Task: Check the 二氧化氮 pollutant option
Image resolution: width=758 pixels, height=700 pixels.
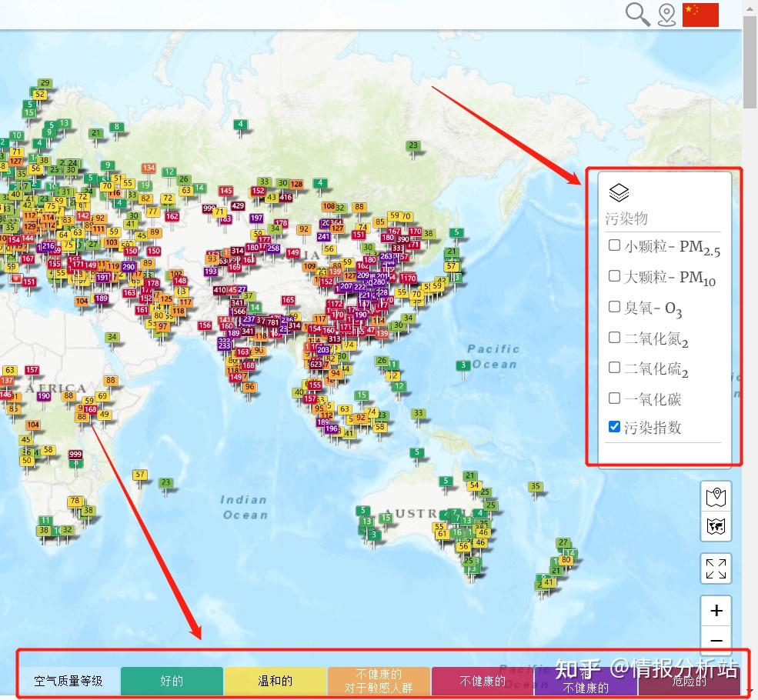Action: click(x=614, y=337)
